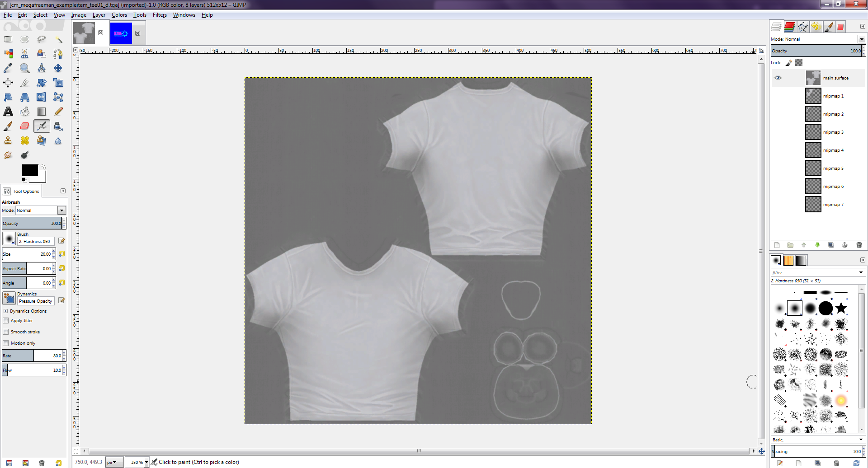Viewport: 868px width, 468px height.
Task: Select the Free Select lasso tool
Action: 42,39
